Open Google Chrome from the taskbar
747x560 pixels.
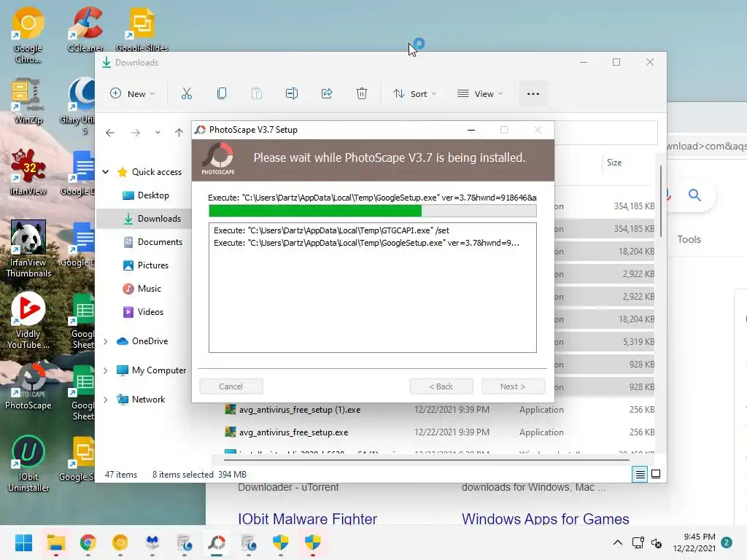pyautogui.click(x=88, y=542)
